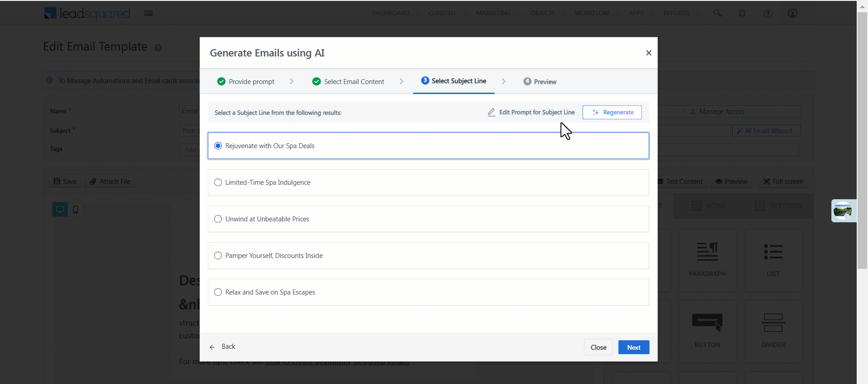
Task: Click the Tags input field
Action: 189,150
